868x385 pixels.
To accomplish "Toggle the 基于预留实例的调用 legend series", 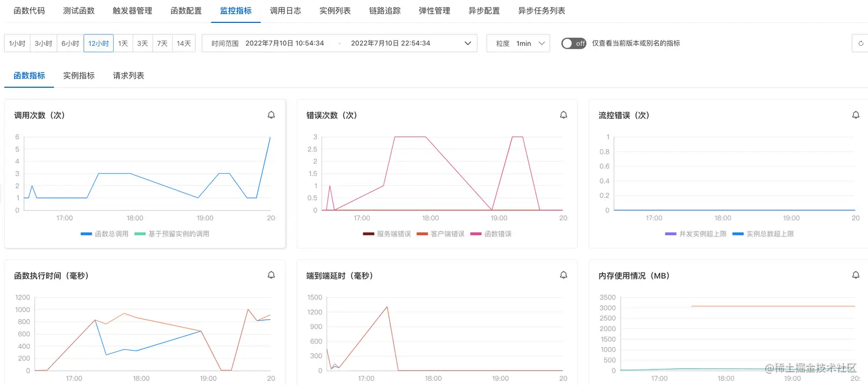I will (x=172, y=234).
